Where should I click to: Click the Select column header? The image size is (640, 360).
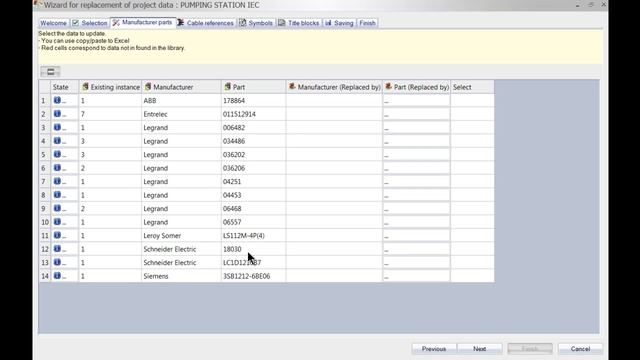pyautogui.click(x=472, y=87)
